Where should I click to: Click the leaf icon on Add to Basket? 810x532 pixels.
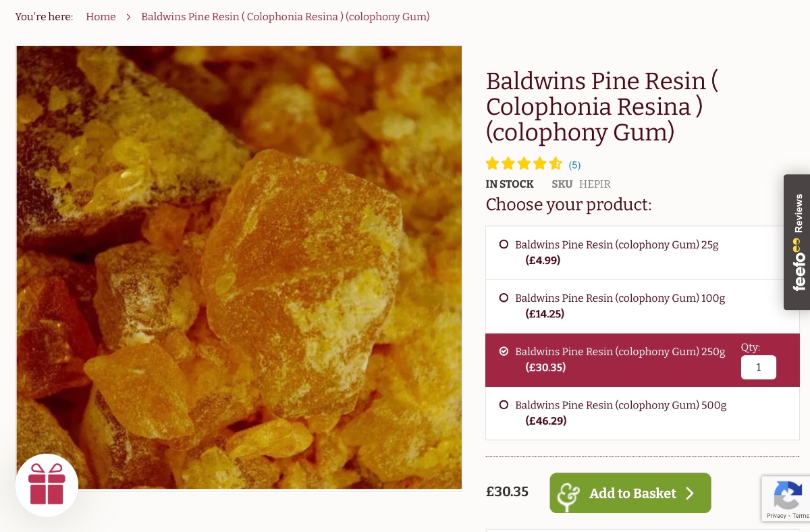click(568, 494)
